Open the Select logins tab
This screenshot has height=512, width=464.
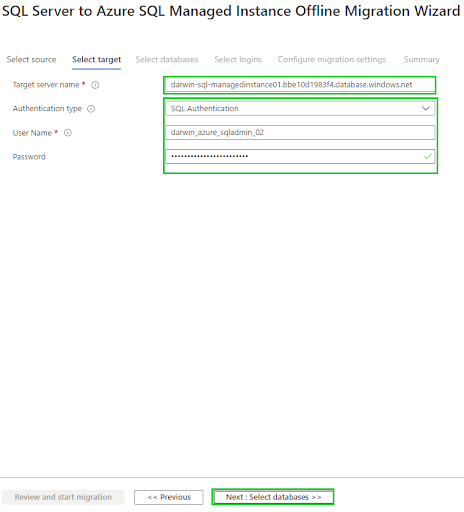(238, 60)
